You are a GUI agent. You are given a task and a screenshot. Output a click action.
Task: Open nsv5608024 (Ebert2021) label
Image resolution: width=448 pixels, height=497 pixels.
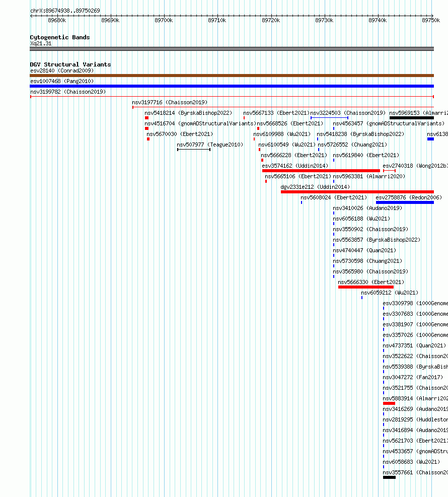pos(334,197)
